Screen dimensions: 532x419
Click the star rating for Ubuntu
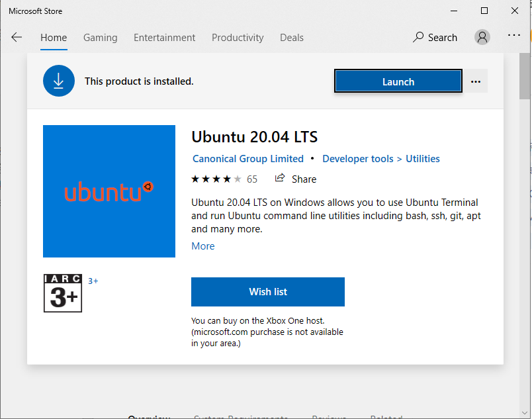tap(216, 179)
